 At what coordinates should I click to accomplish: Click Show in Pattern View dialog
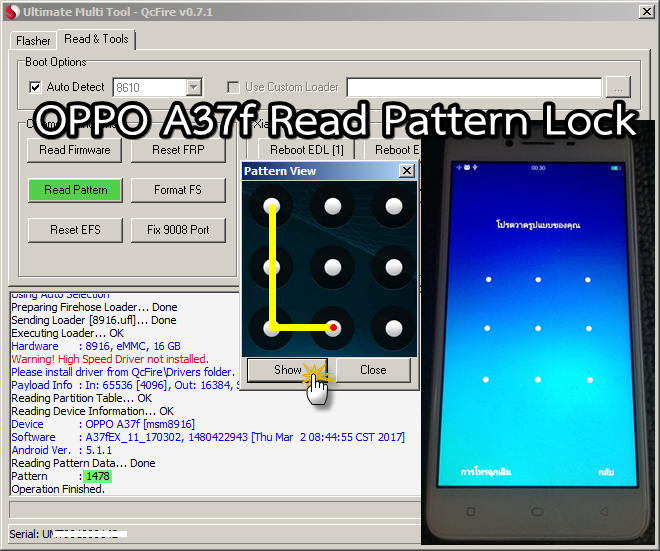pyautogui.click(x=287, y=370)
